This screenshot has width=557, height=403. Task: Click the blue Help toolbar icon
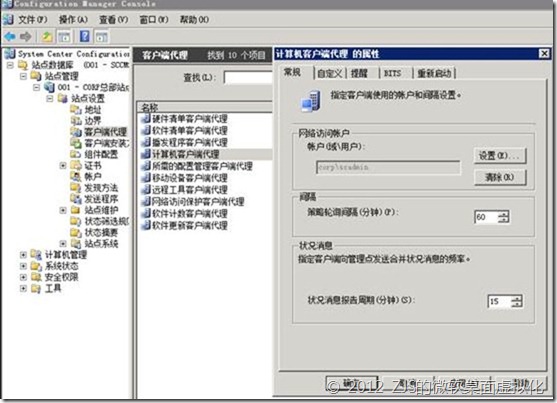click(85, 36)
